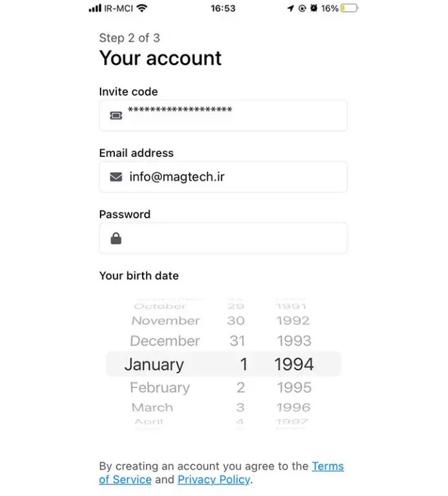The width and height of the screenshot is (448, 496).
Task: Pick year 1993 in the year wheel
Action: (x=294, y=341)
